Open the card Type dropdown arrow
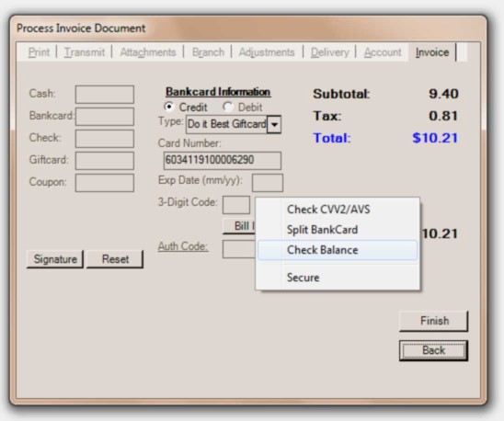The image size is (504, 421). point(274,124)
